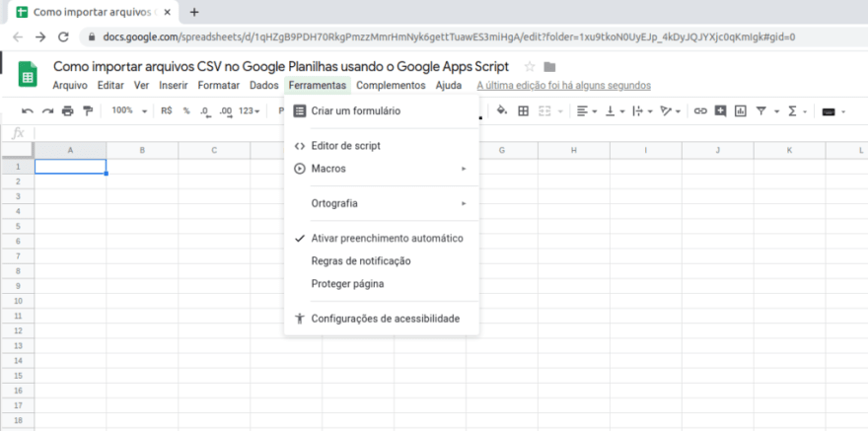868x431 pixels.
Task: Click the browser address bar URL
Action: [449, 37]
